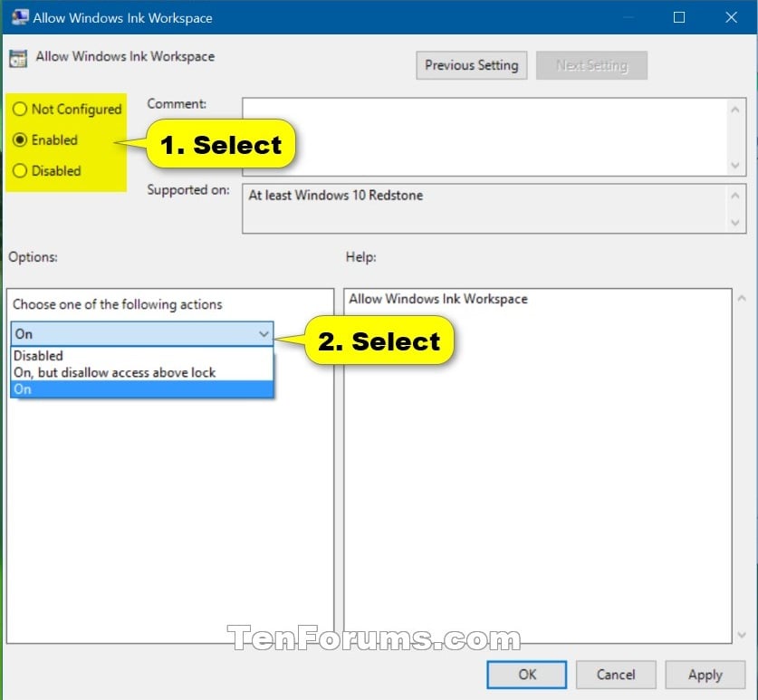Screen dimensions: 758x700
Task: Apply the policy changes
Action: coord(705,675)
